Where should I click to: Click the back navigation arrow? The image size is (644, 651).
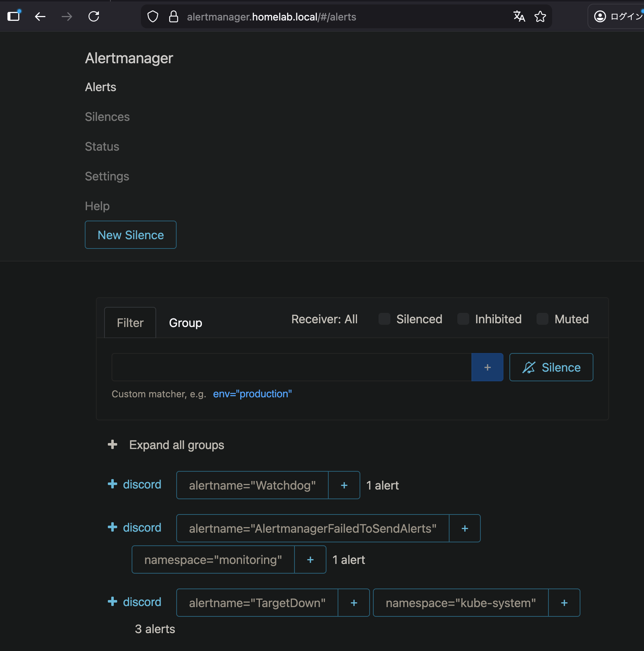(x=40, y=16)
